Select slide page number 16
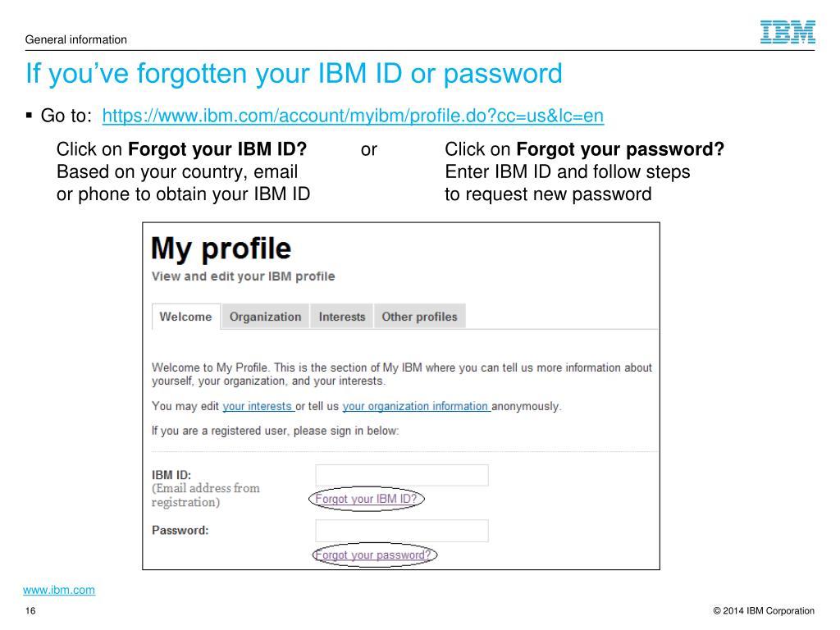Image resolution: width=840 pixels, height=630 pixels. [30, 610]
